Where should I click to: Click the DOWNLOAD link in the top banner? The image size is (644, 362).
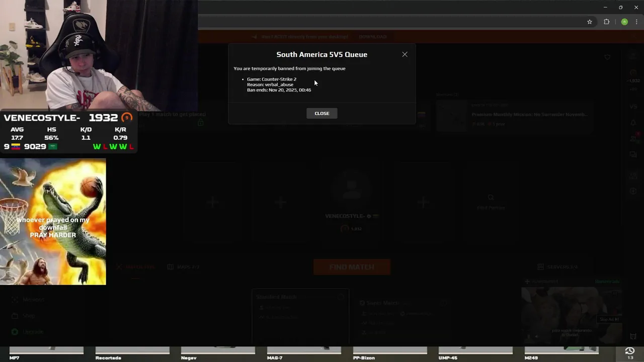(x=373, y=37)
